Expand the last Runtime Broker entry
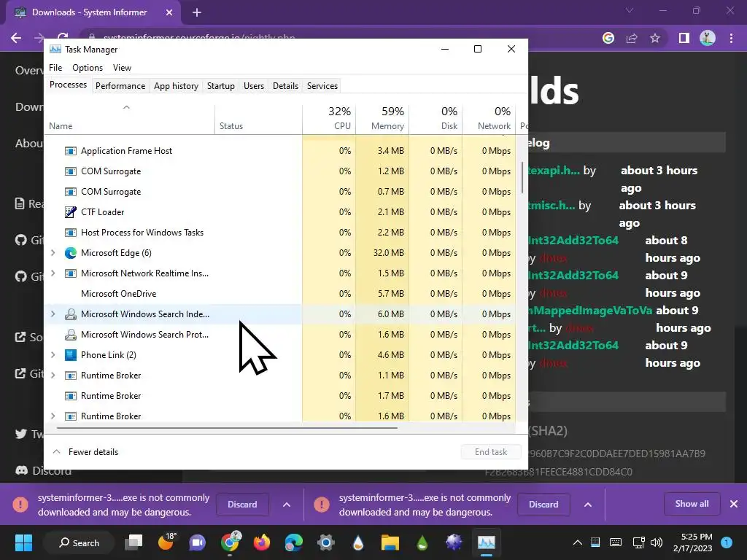 (53, 416)
